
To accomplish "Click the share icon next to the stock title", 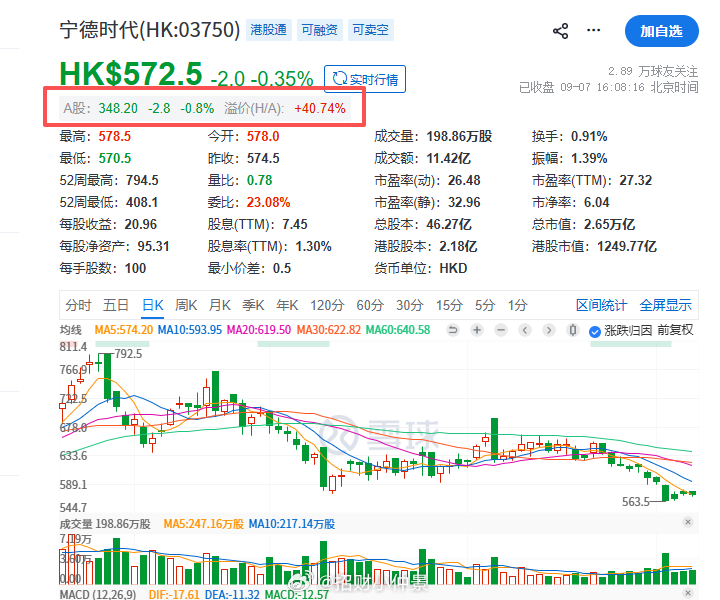I will 560,31.
